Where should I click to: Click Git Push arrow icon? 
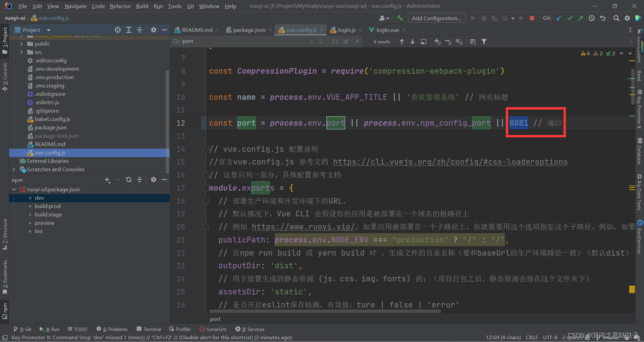pyautogui.click(x=581, y=18)
